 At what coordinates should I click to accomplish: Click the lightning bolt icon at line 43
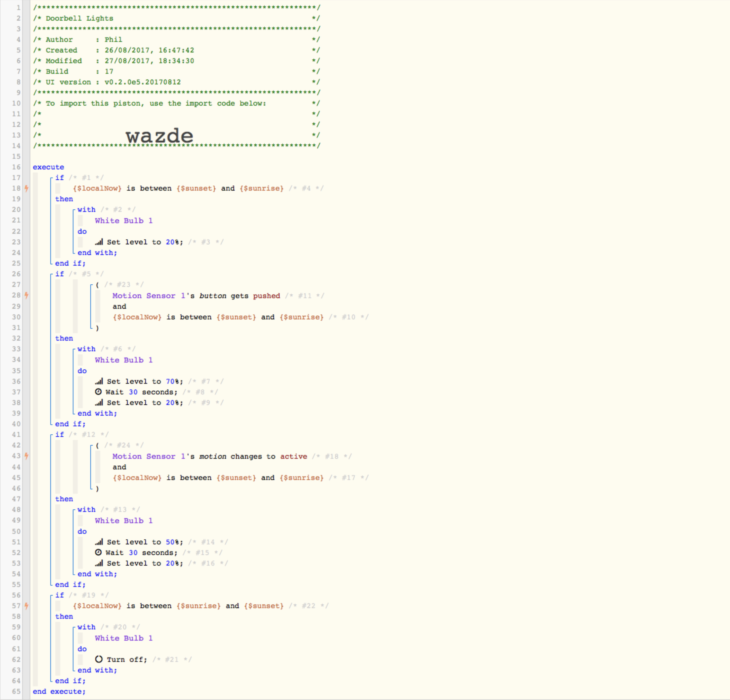(x=27, y=456)
